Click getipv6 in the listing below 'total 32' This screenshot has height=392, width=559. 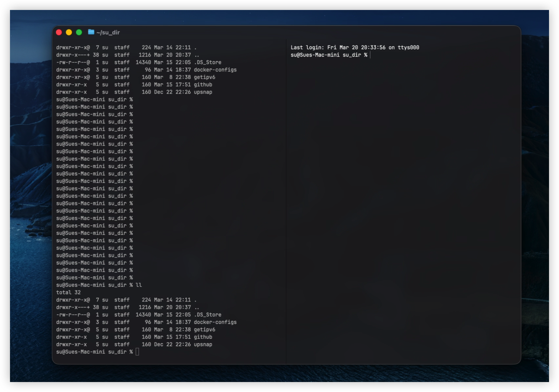[205, 330]
